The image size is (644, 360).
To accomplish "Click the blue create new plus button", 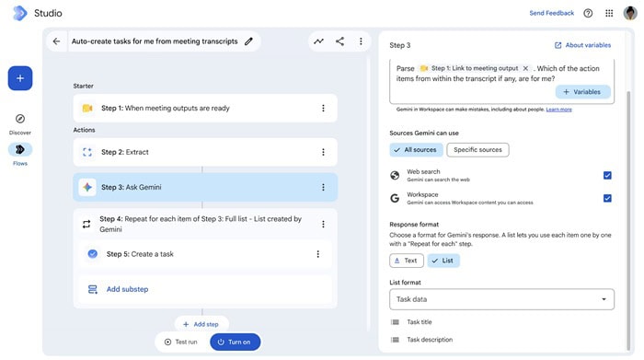I will [x=20, y=78].
